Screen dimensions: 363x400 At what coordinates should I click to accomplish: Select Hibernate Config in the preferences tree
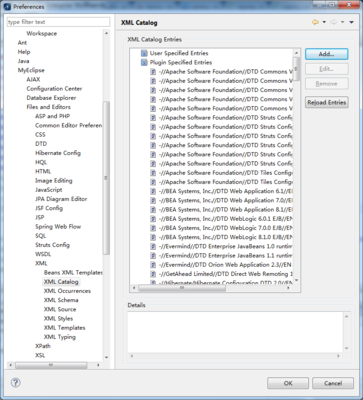click(x=58, y=153)
